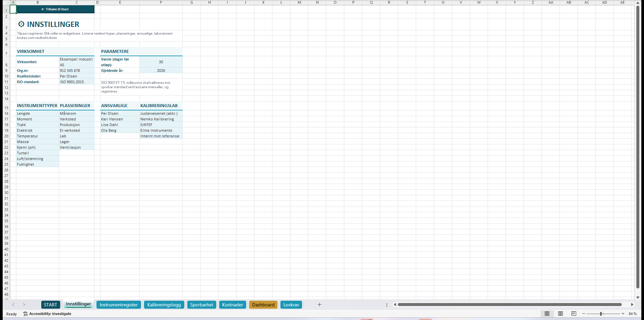
Task: Click horizontal scrollbar left arrow
Action: tap(395, 305)
